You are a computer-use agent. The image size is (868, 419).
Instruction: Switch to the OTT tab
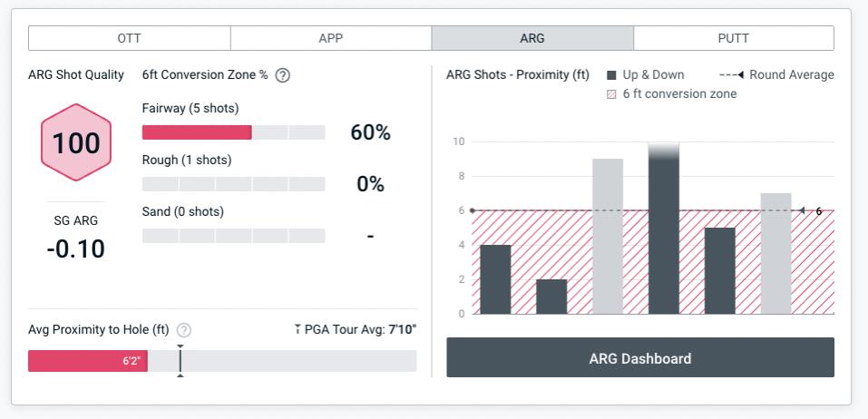(x=130, y=38)
